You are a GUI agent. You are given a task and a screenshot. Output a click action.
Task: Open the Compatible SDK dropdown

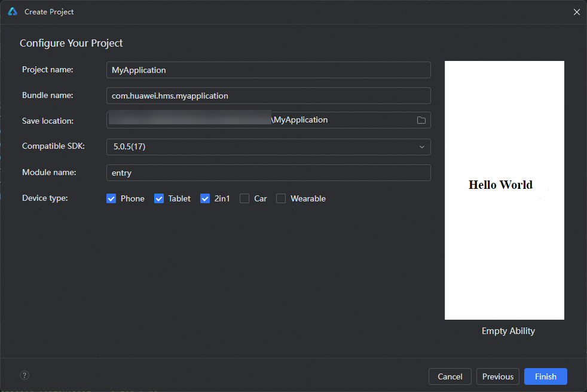coord(268,147)
